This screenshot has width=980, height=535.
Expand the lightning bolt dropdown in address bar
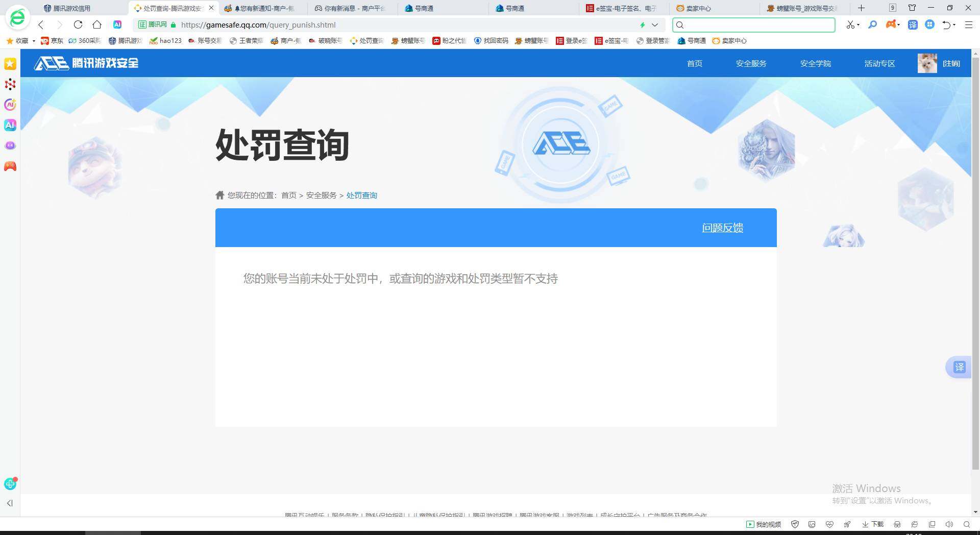click(655, 25)
